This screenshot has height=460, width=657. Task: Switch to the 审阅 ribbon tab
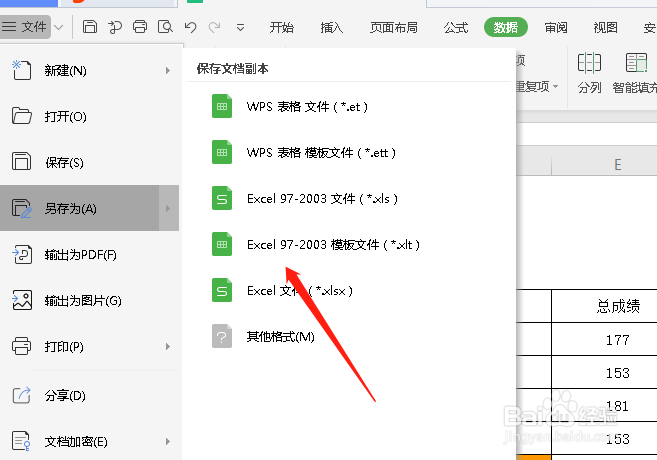[556, 28]
